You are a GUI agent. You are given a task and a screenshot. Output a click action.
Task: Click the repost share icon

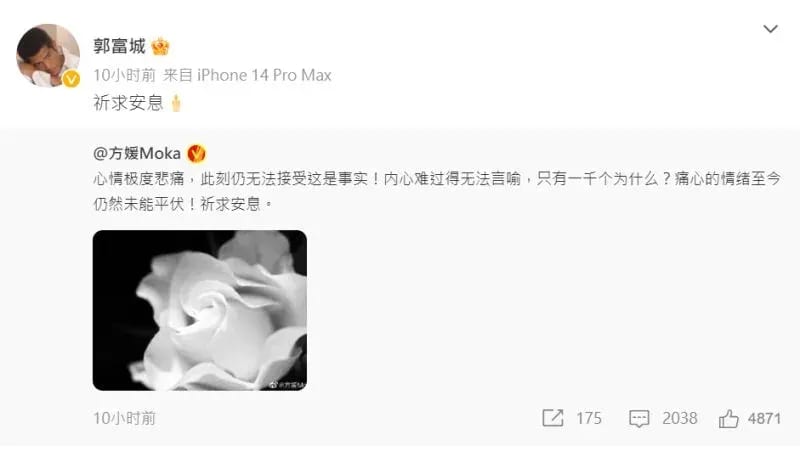coord(553,418)
